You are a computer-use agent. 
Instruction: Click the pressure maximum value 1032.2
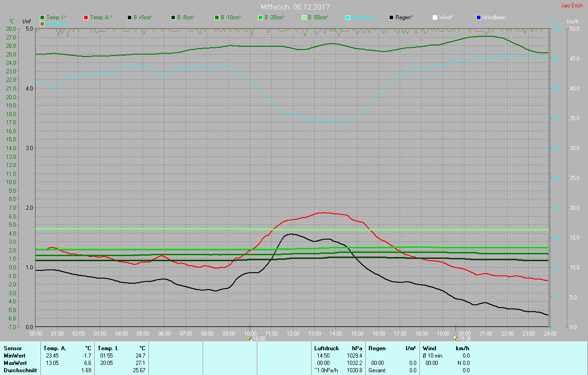pyautogui.click(x=354, y=363)
